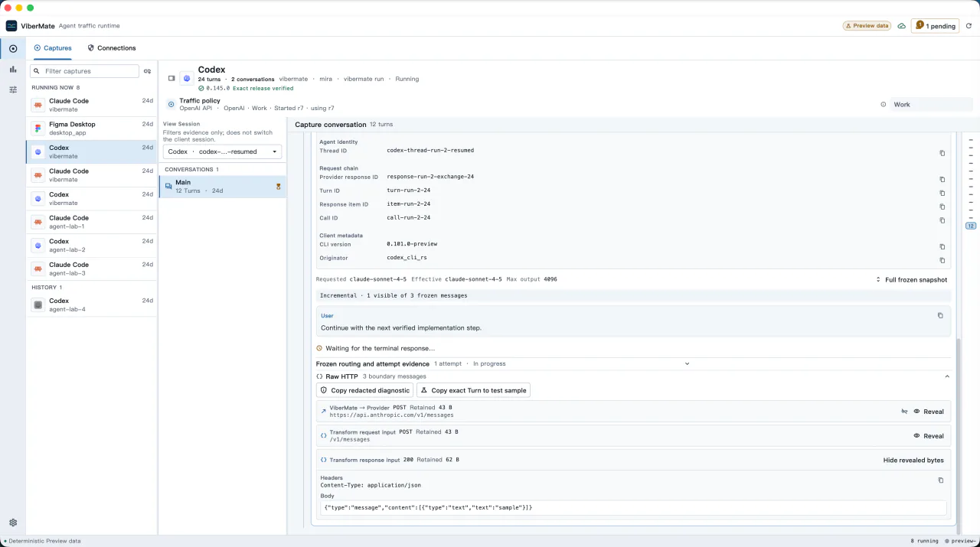Open the analytics bar-chart rail icon
The height and width of the screenshot is (547, 980).
(13, 69)
